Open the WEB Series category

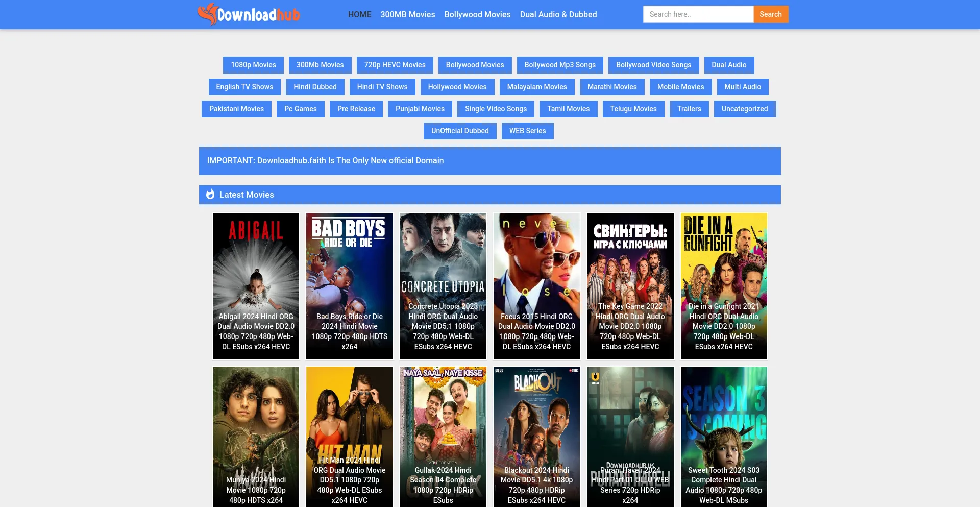pyautogui.click(x=527, y=131)
